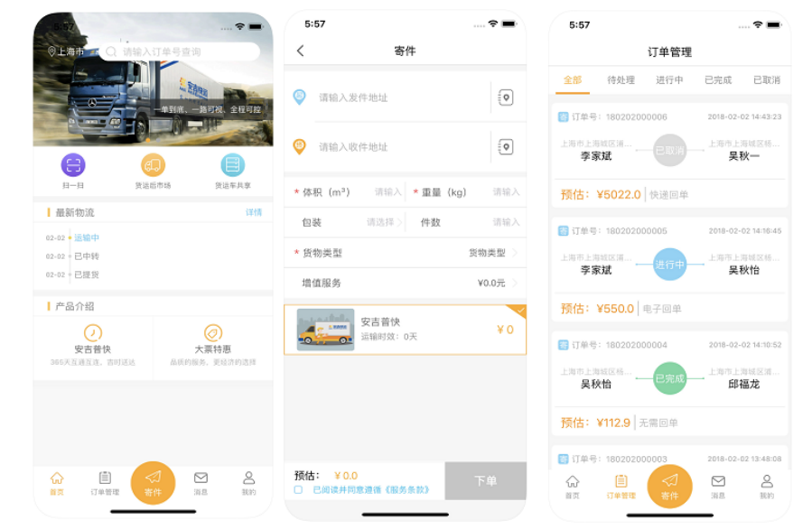Tap the back arrow on 寄件 screen

301,51
